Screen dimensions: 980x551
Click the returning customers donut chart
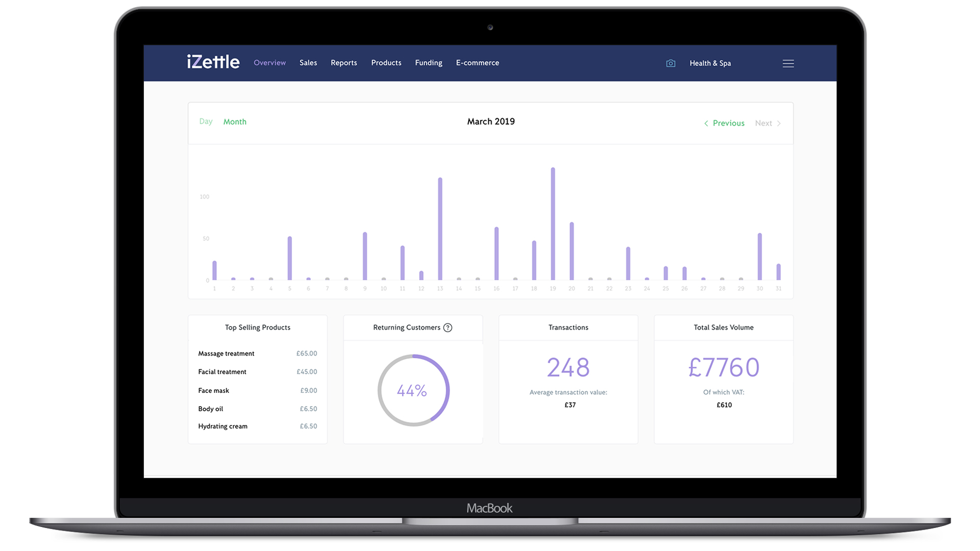pyautogui.click(x=412, y=390)
